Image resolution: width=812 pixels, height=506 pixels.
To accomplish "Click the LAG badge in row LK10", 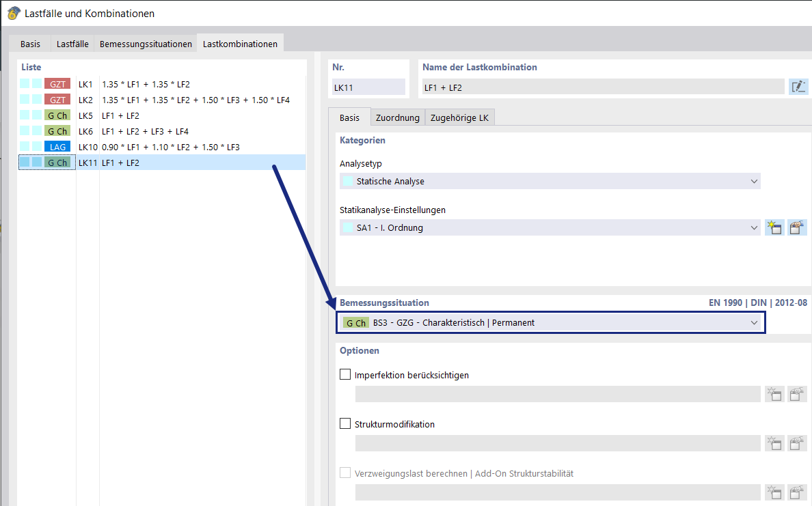I will 57,147.
